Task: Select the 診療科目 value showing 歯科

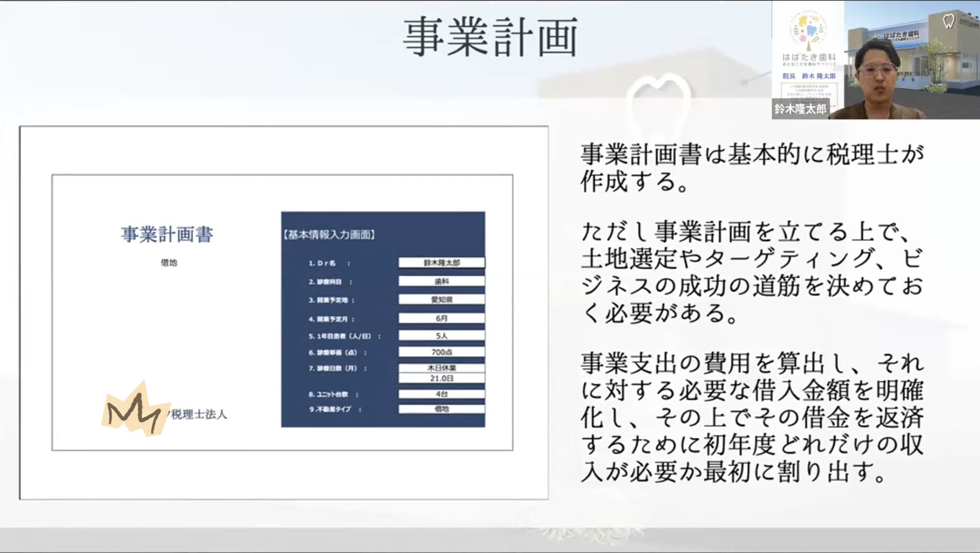Action: 442,281
